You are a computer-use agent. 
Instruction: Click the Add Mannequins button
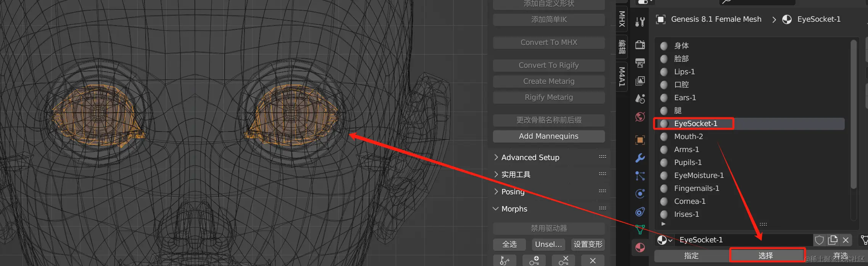(549, 136)
